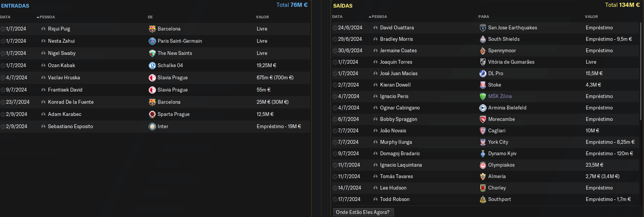Click Barcelona crest in Konrad De la Fuente row
This screenshot has height=217, width=644.
(x=152, y=102)
